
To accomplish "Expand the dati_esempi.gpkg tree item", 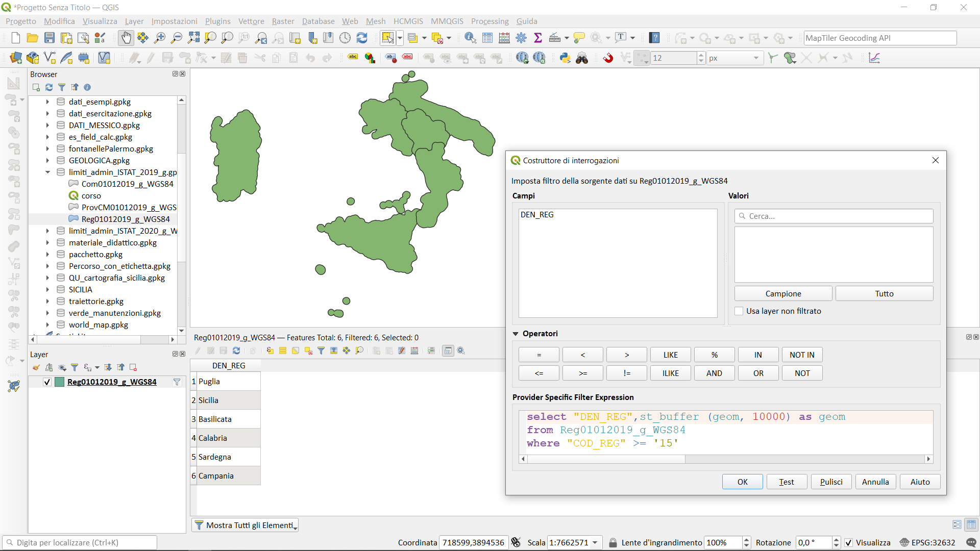I will (x=47, y=102).
